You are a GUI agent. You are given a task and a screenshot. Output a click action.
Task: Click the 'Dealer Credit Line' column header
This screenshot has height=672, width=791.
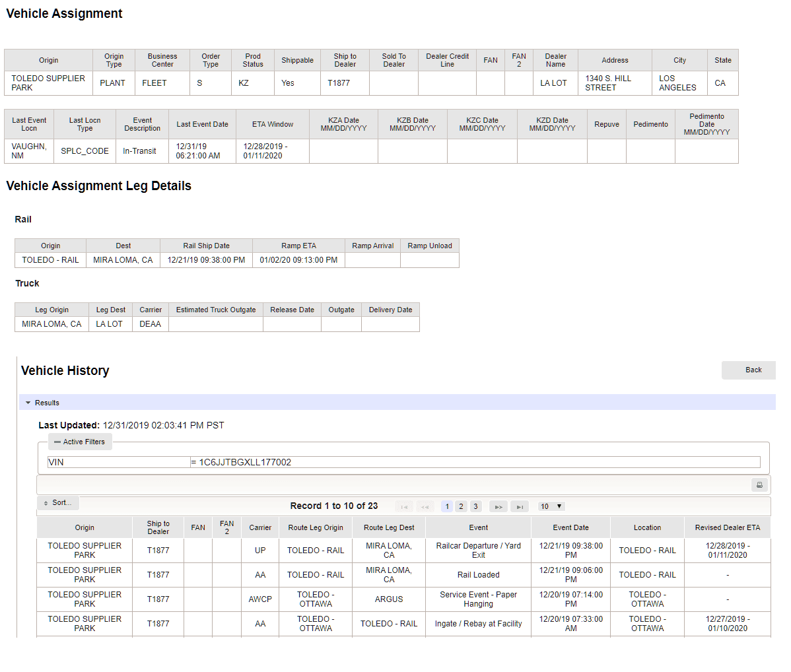(447, 60)
